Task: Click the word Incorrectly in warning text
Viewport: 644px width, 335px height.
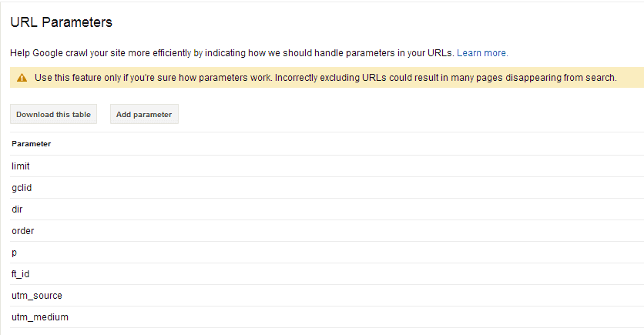Action: 296,78
